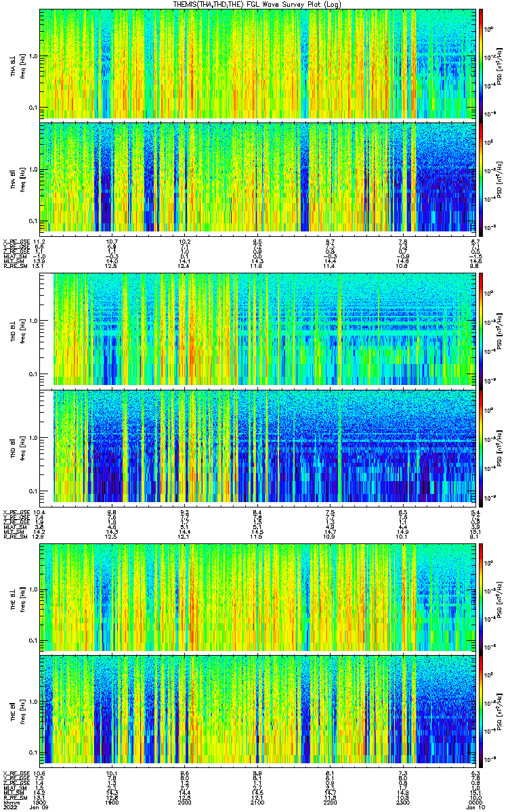508x812 pixels.
Task: Click the THE B-parallel color bar
Action: click(x=481, y=710)
